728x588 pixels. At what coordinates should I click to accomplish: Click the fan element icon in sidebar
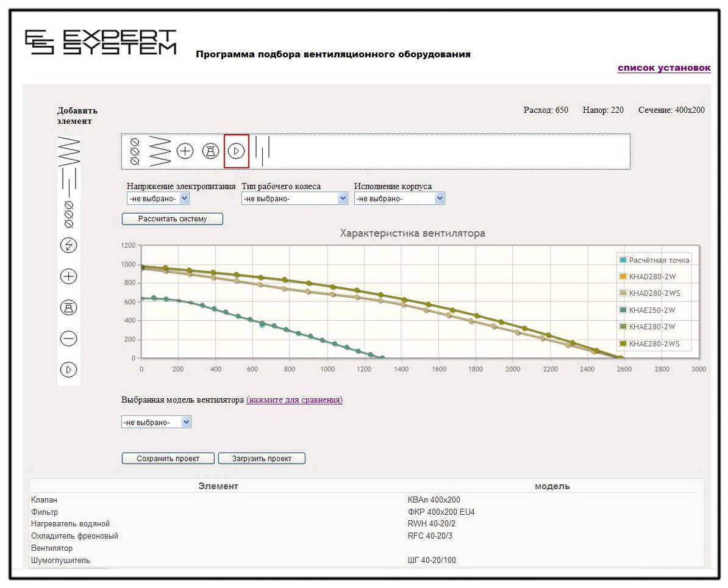68,370
